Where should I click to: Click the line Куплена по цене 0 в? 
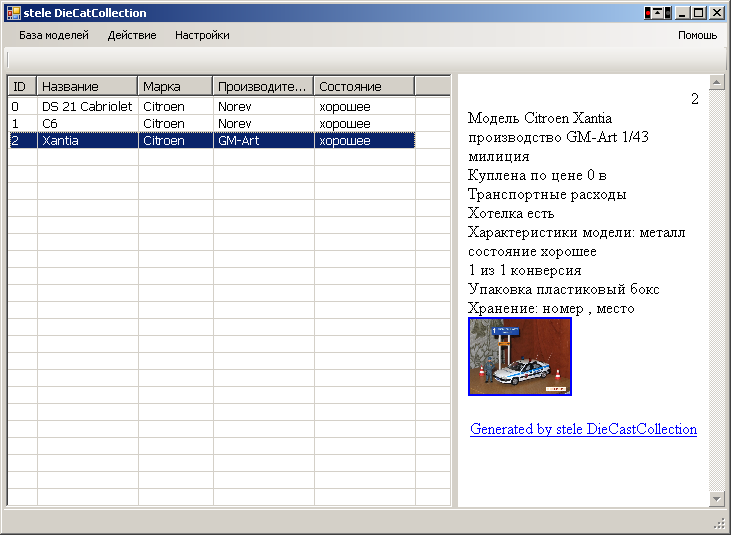[x=537, y=175]
